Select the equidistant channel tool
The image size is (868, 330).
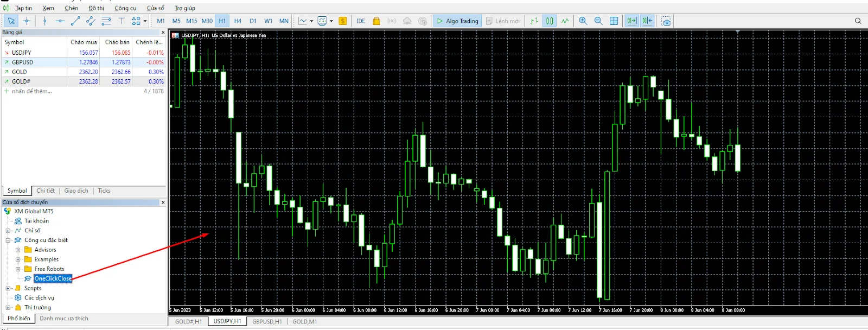[x=91, y=21]
